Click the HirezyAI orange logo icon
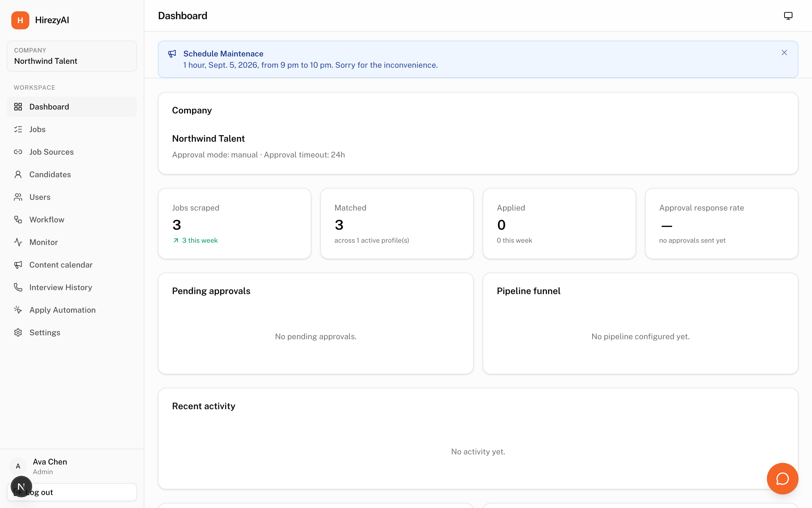812x508 pixels. [x=20, y=20]
